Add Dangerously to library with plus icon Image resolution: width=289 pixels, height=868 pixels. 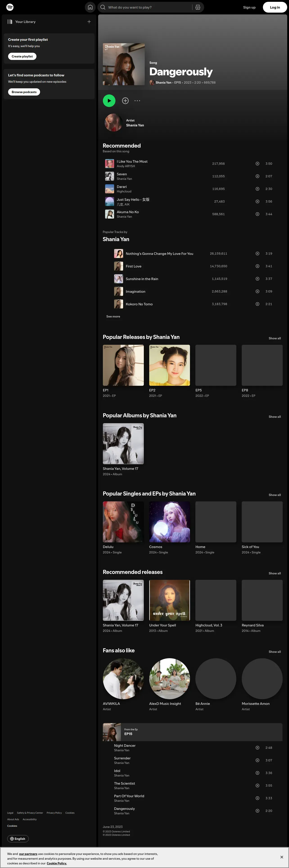point(125,101)
